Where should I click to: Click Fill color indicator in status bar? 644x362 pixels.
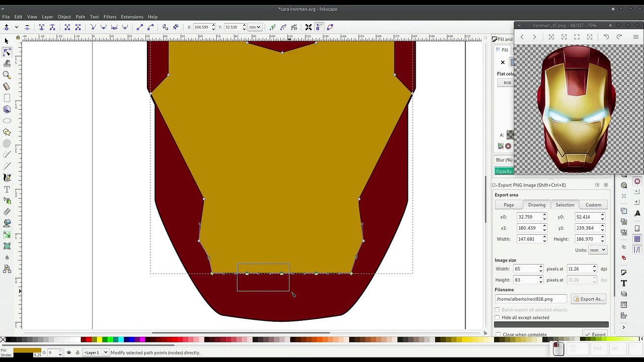click(27, 350)
